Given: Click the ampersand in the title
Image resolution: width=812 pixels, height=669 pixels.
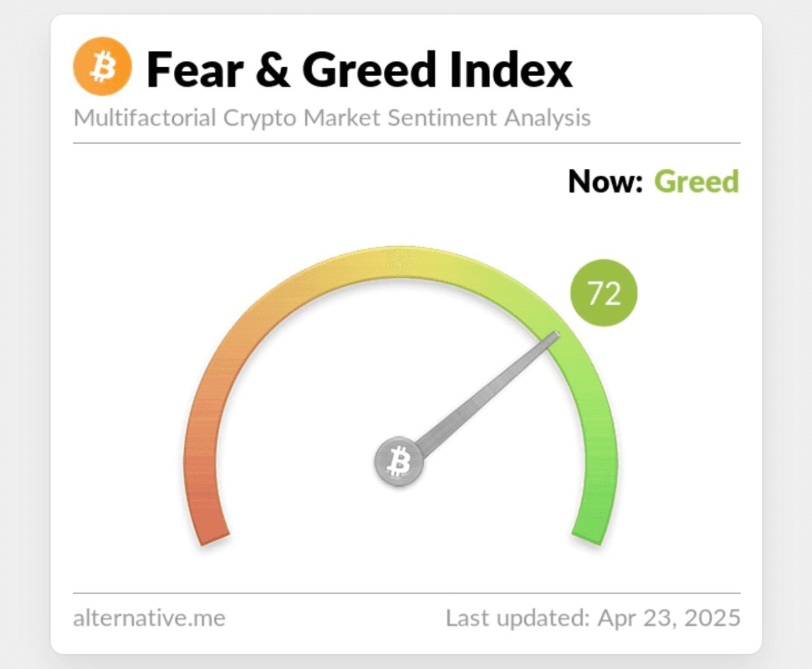Looking at the screenshot, I should tap(273, 69).
